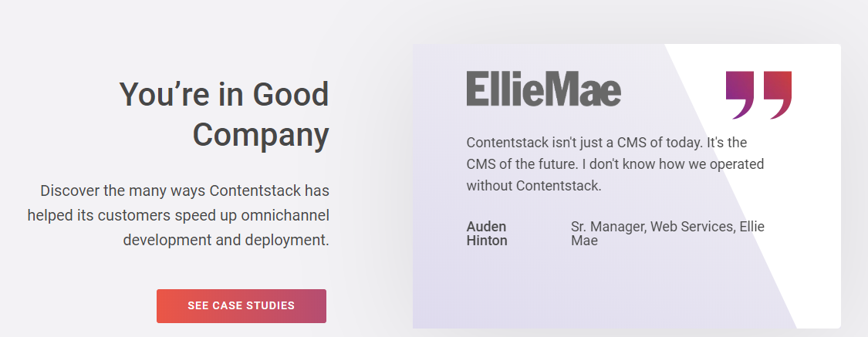Click the Contentstack testimonial quote text

coord(615,164)
